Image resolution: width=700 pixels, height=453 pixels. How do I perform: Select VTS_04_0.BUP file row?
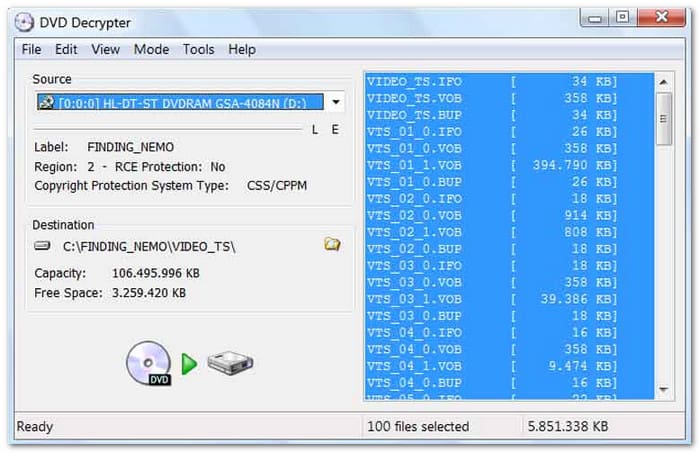tap(509, 383)
